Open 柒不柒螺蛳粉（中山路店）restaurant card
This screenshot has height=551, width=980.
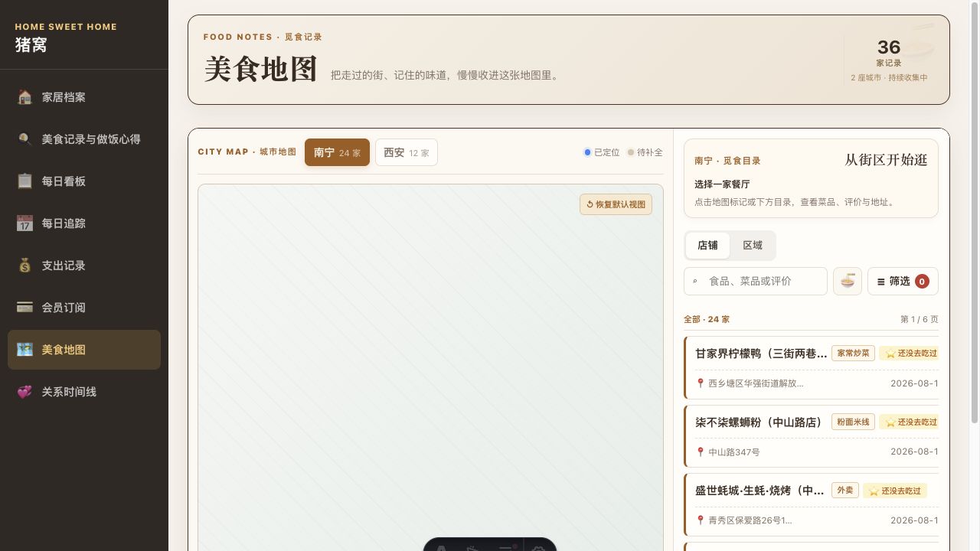pos(811,436)
